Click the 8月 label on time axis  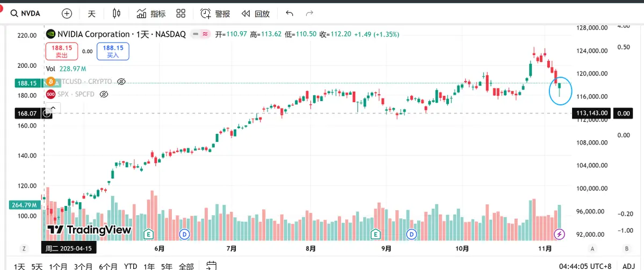(x=311, y=248)
